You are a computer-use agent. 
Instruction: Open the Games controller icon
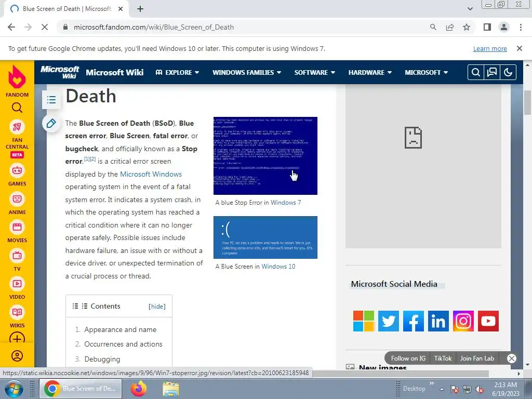(17, 170)
